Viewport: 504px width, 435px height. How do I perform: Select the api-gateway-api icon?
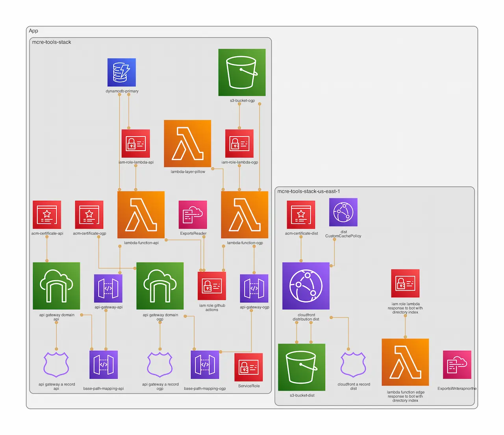tap(108, 289)
